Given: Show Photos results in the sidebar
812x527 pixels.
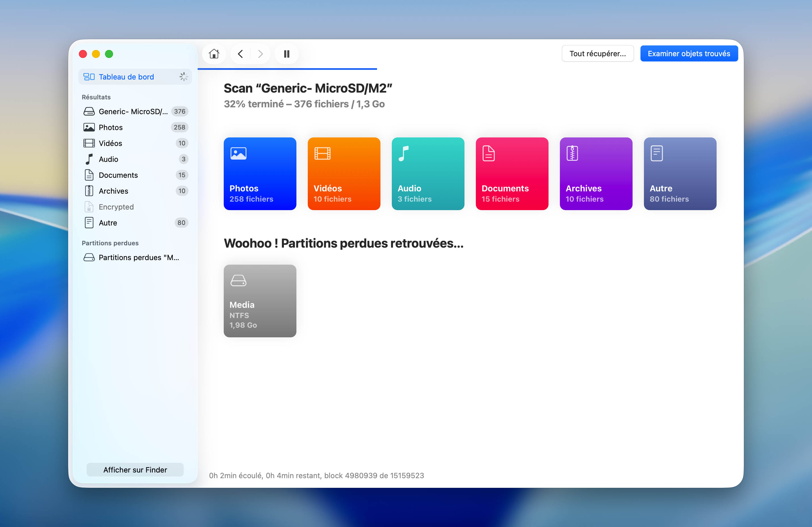Looking at the screenshot, I should tap(135, 127).
